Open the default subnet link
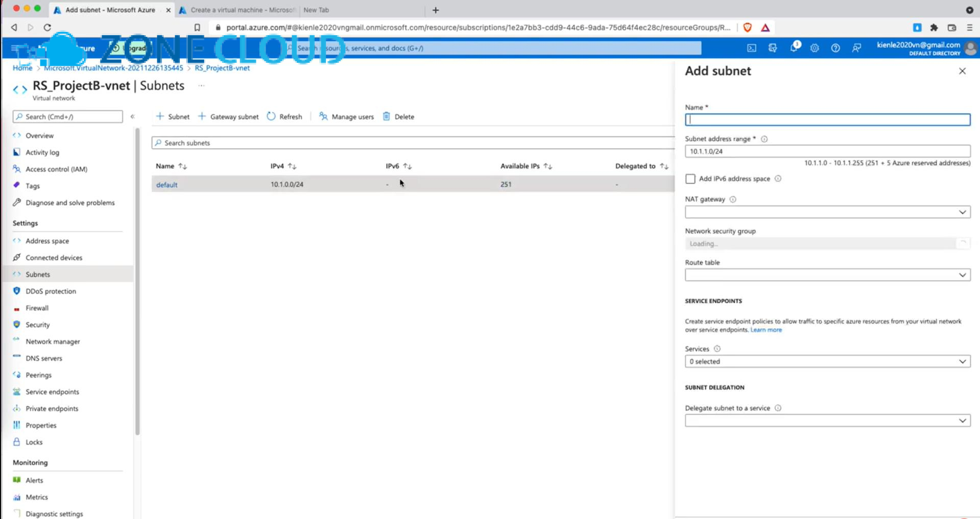 (x=166, y=185)
